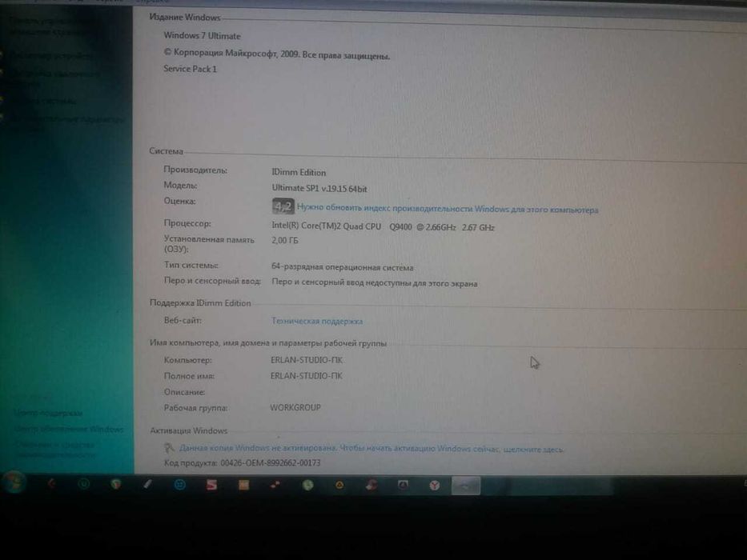Open Дополнительные параметры системы in the sidebar

point(66,123)
